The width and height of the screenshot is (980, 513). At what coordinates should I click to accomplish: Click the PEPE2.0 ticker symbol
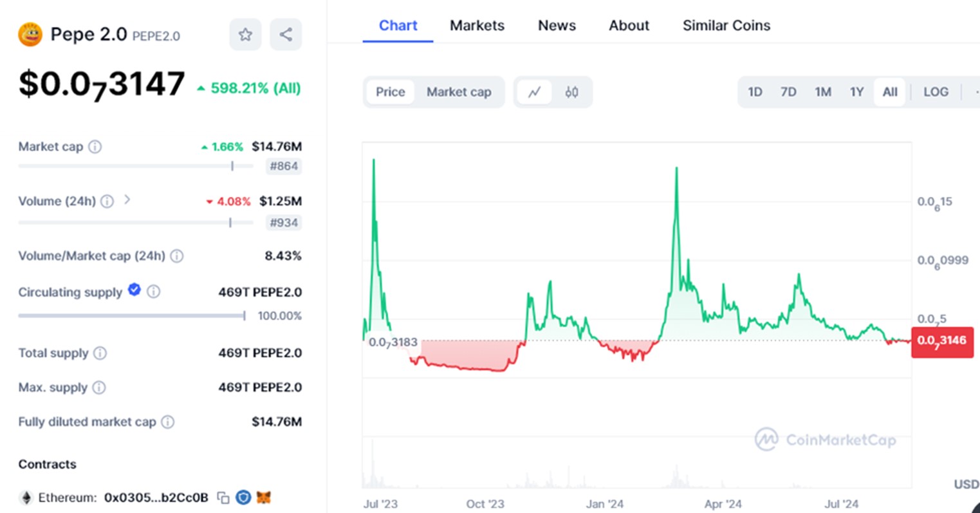pyautogui.click(x=156, y=36)
